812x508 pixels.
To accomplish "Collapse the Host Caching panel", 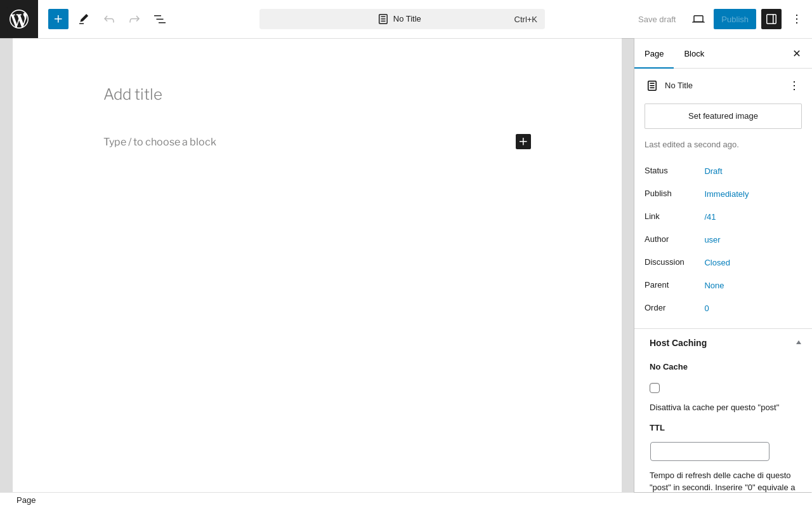I will click(723, 343).
